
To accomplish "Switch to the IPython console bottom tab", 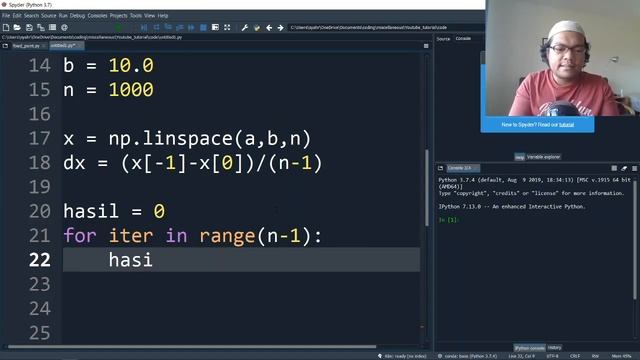I will 529,348.
